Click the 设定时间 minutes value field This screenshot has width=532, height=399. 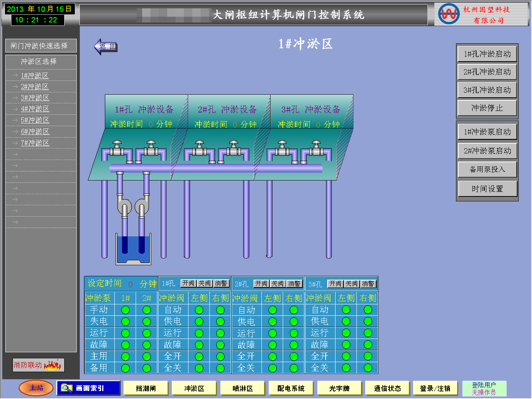(130, 284)
